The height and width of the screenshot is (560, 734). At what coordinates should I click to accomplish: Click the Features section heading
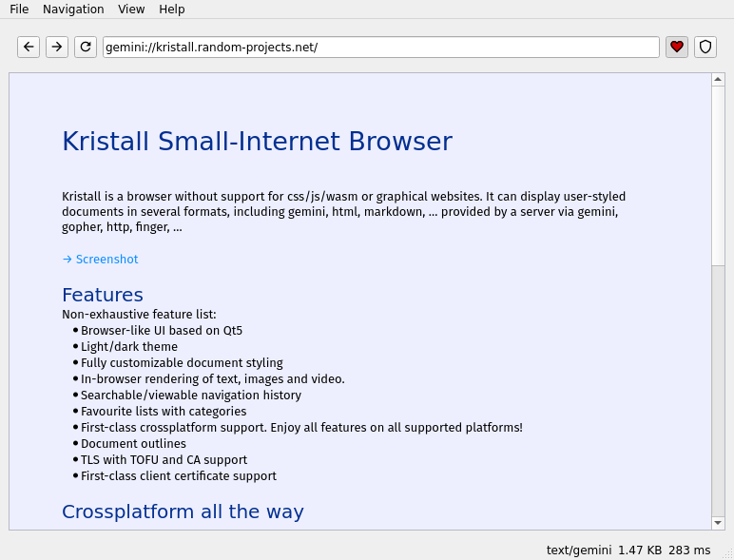(x=103, y=295)
